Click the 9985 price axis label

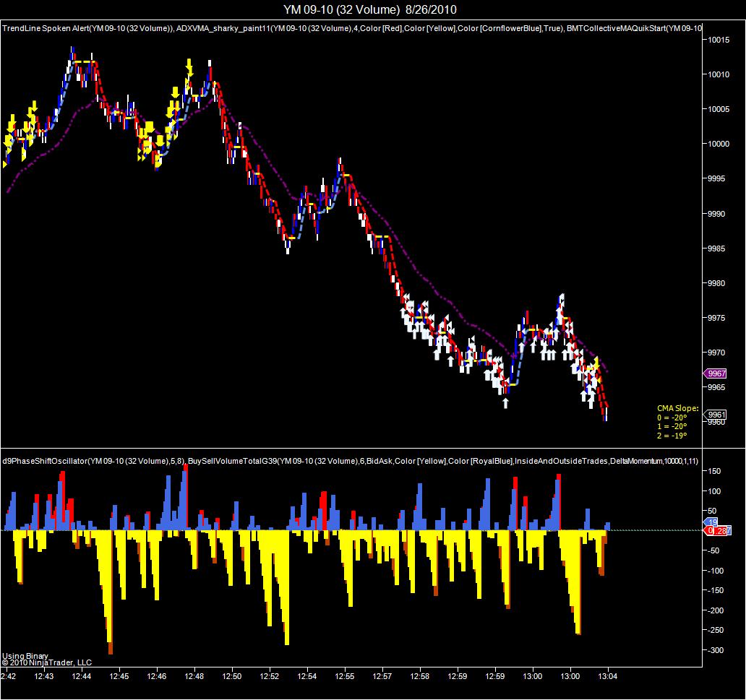tap(716, 249)
